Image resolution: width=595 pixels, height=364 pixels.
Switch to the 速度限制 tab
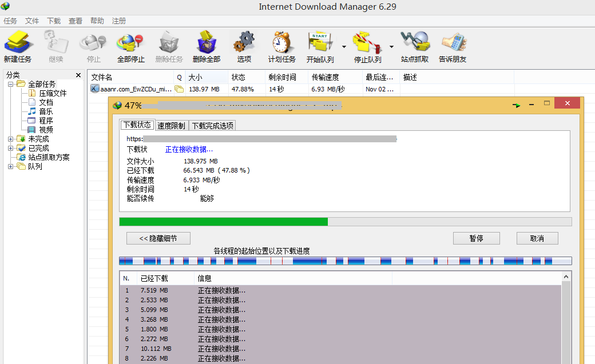tap(171, 126)
